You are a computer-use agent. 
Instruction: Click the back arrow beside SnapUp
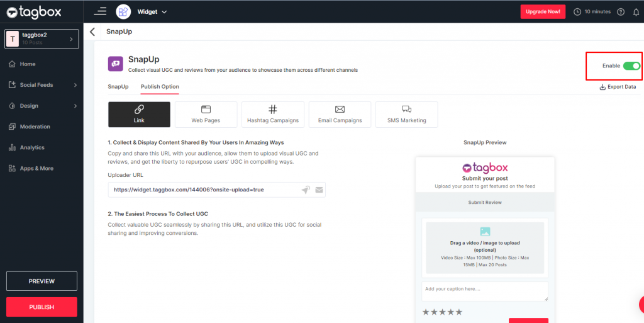92,32
